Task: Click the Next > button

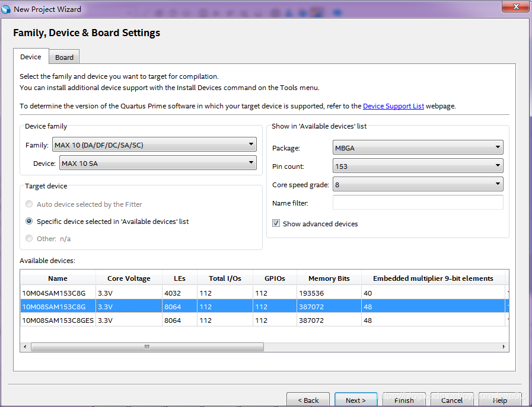Action: (356, 400)
